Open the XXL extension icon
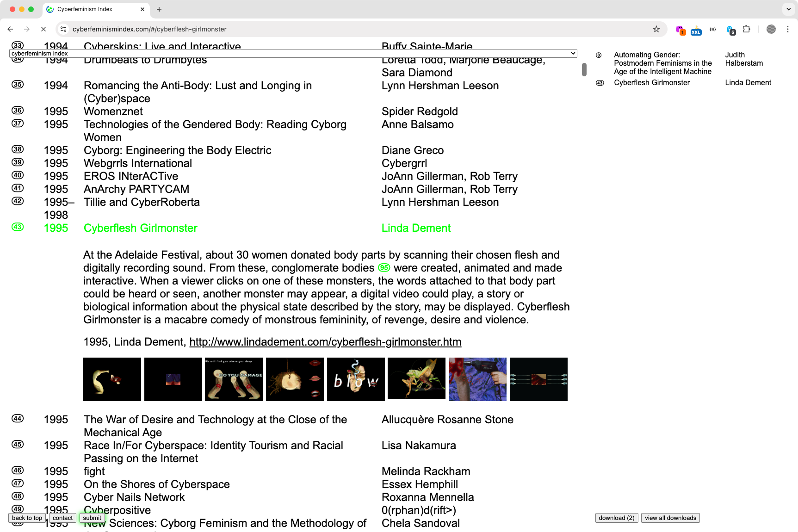 pos(696,30)
